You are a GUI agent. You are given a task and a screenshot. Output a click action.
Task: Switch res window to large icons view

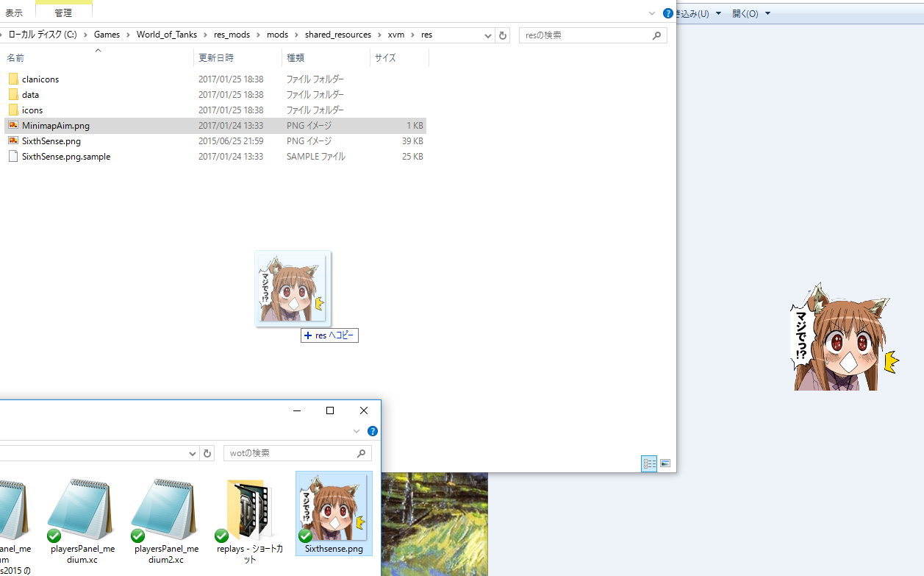(665, 463)
